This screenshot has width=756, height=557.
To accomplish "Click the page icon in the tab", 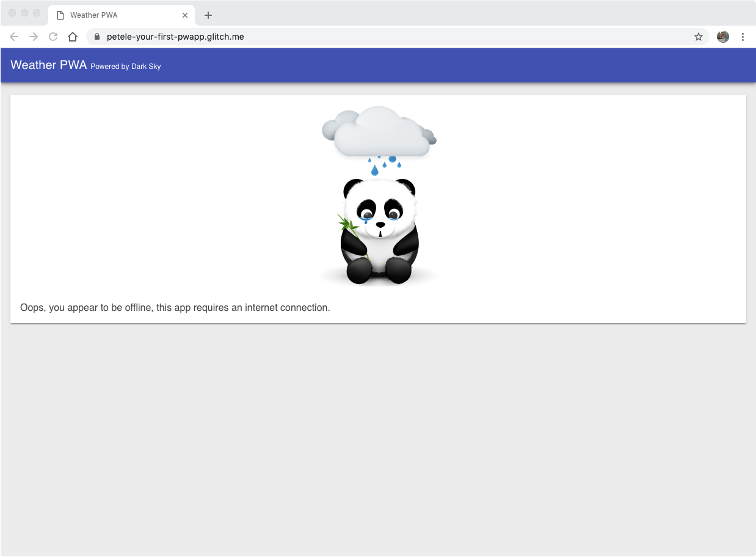I will tap(60, 15).
